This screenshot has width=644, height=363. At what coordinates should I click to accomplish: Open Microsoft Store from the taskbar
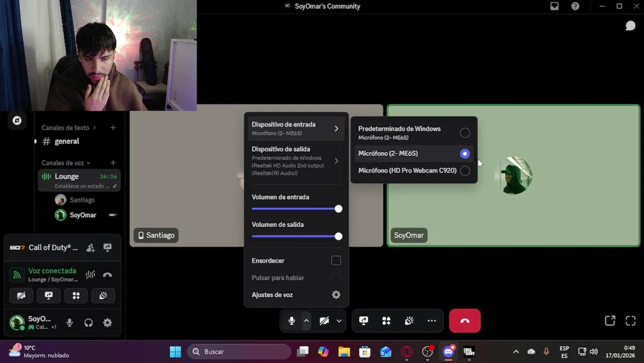click(x=365, y=351)
